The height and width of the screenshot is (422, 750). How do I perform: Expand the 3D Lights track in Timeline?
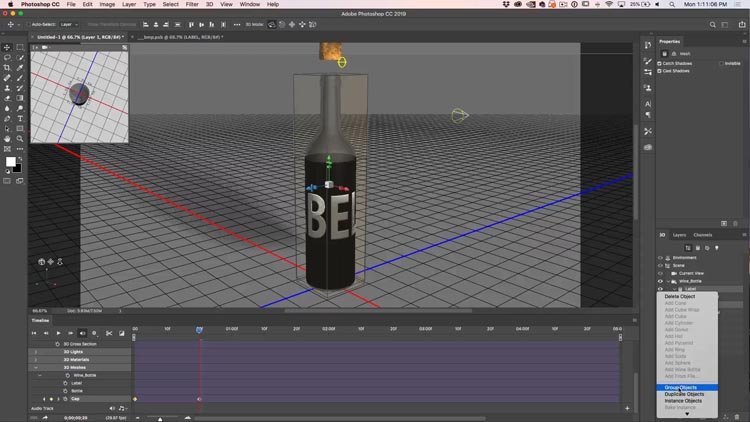pyautogui.click(x=35, y=352)
